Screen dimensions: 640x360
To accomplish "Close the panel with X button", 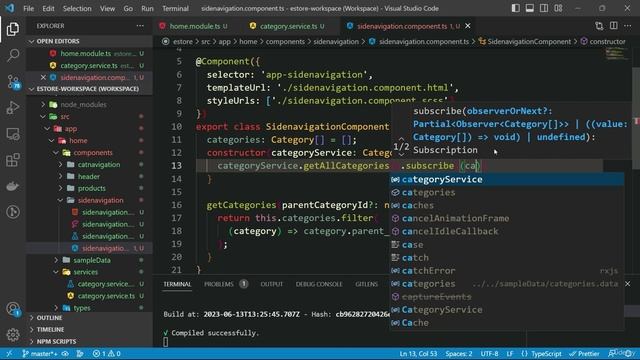I will point(627,284).
